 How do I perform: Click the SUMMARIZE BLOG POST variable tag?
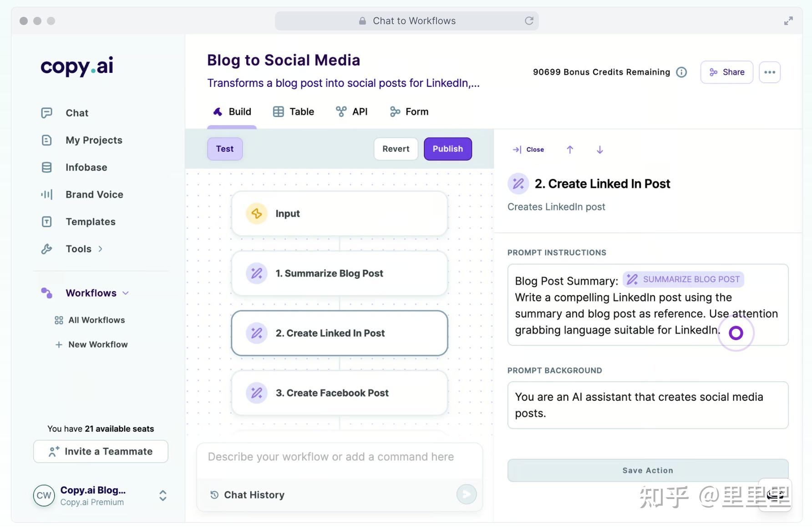coord(683,280)
